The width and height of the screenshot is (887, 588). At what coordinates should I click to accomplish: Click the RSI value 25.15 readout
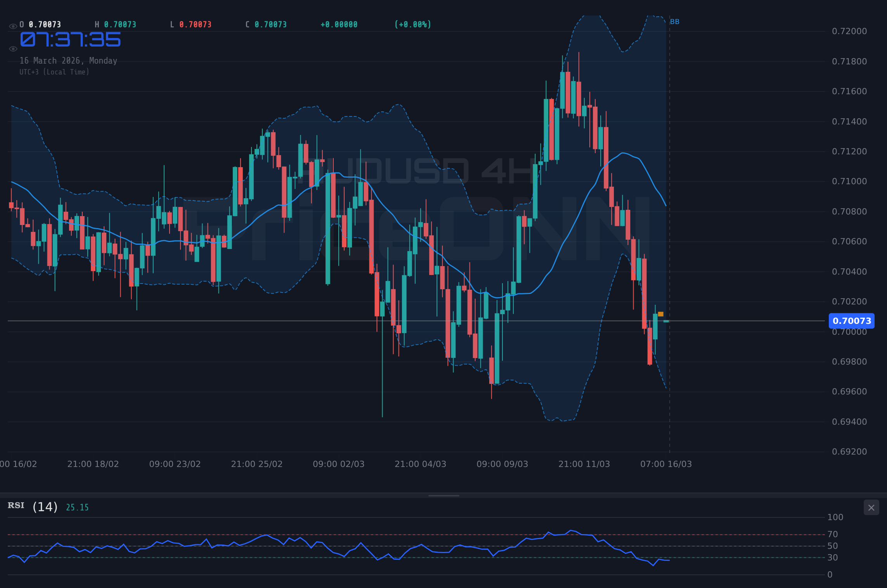(77, 507)
